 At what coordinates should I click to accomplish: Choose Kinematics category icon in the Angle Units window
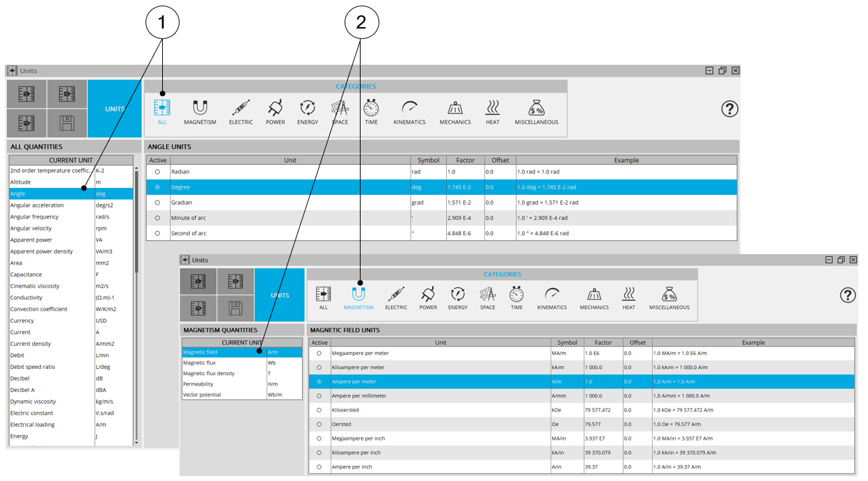tap(409, 111)
